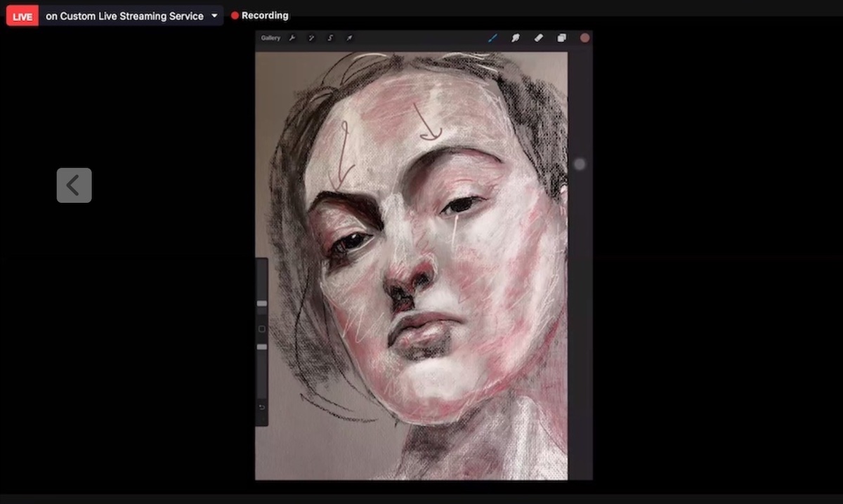This screenshot has height=504, width=843.
Task: Select the Eraser tool
Action: pos(539,38)
